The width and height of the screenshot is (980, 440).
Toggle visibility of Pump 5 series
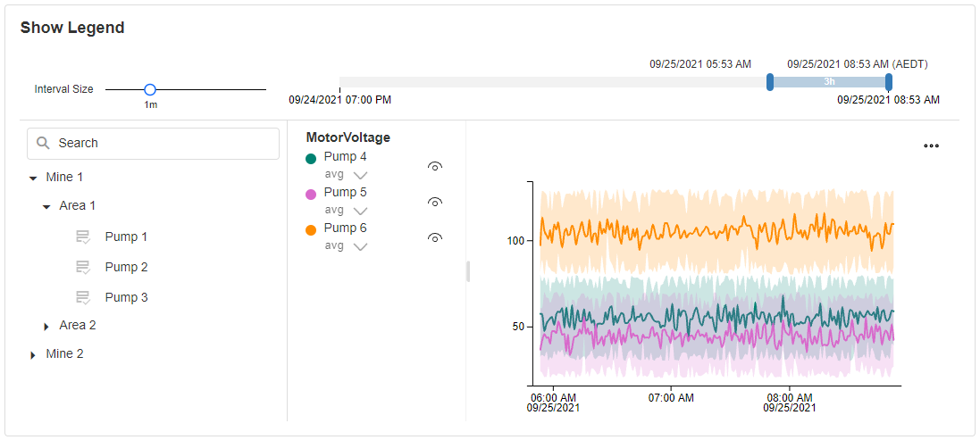coord(435,202)
